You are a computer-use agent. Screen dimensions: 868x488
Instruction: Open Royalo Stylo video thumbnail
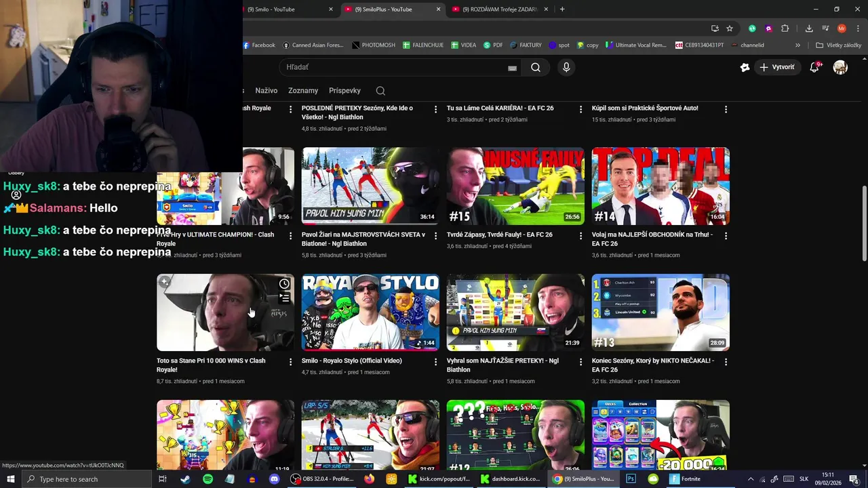pyautogui.click(x=370, y=312)
